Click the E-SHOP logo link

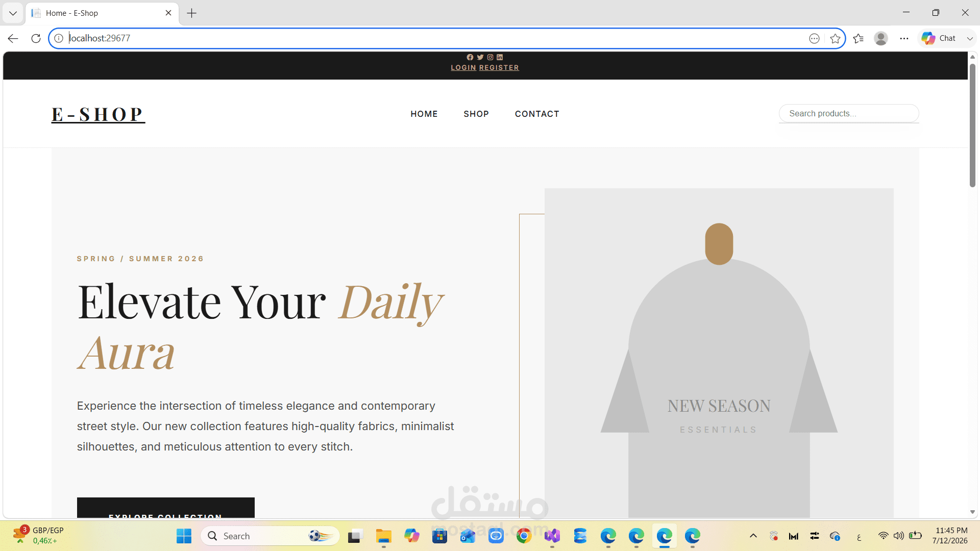pos(98,114)
